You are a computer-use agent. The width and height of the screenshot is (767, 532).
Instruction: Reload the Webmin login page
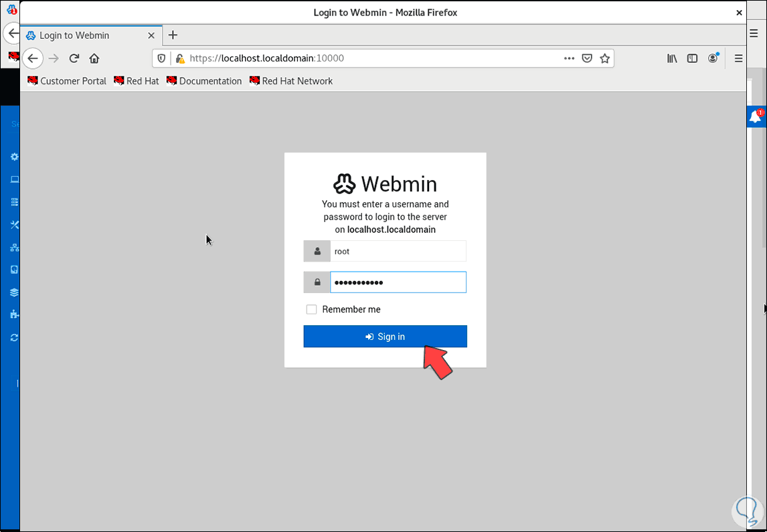(74, 59)
